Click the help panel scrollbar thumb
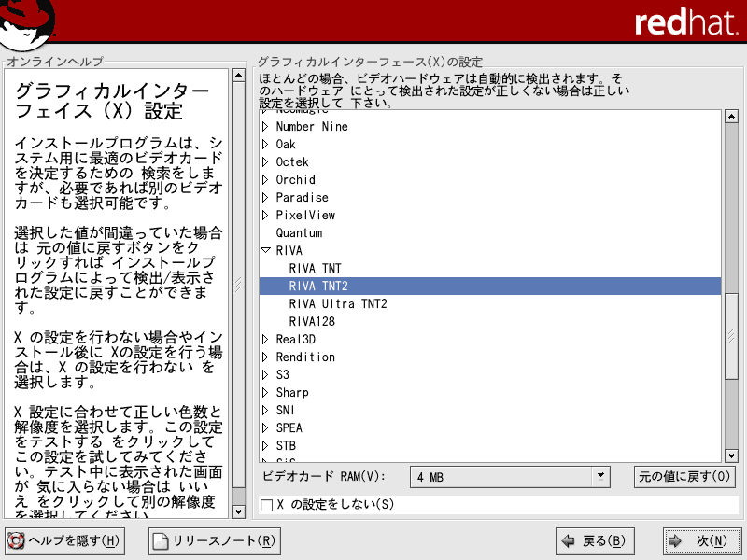Viewport: 747px width, 560px height. point(238,285)
